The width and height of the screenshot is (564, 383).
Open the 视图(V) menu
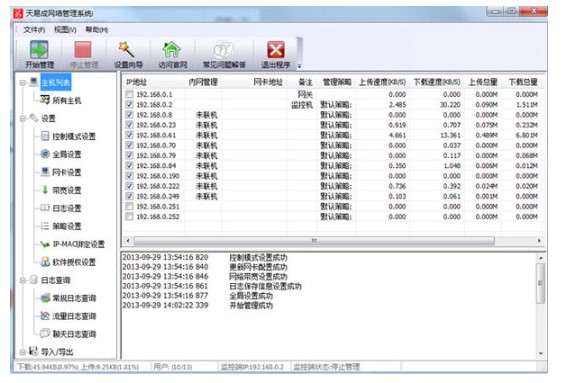tap(65, 29)
